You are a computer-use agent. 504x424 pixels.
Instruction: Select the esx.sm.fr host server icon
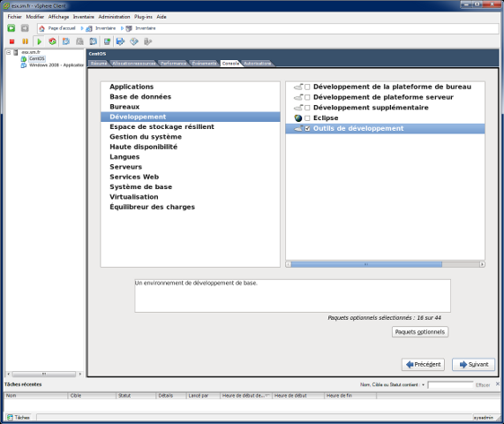tap(16, 52)
